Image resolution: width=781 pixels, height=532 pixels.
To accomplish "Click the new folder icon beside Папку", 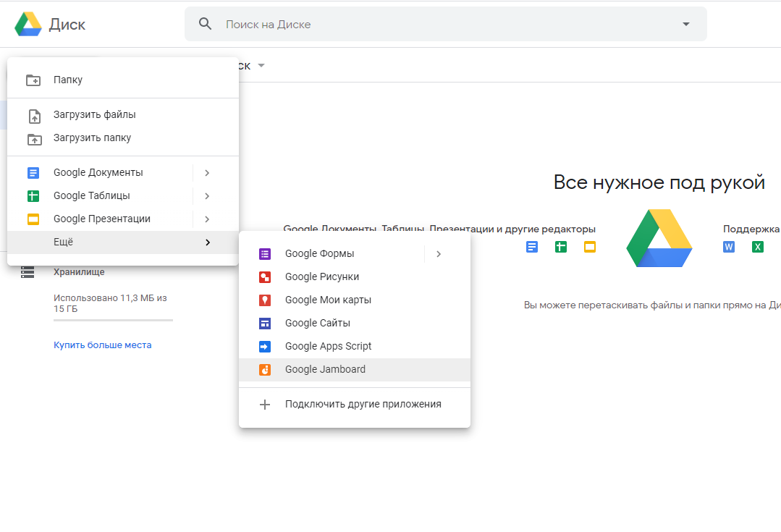I will click(33, 80).
